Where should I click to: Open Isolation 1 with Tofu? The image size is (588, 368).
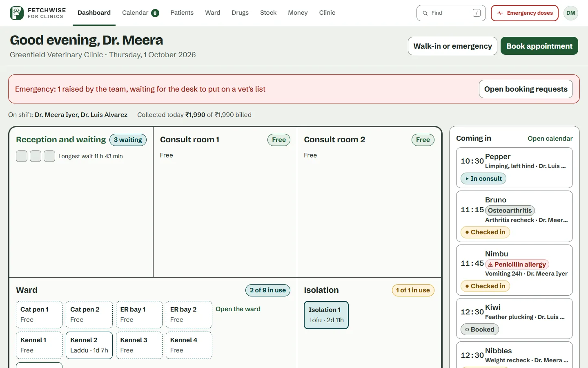[326, 315]
